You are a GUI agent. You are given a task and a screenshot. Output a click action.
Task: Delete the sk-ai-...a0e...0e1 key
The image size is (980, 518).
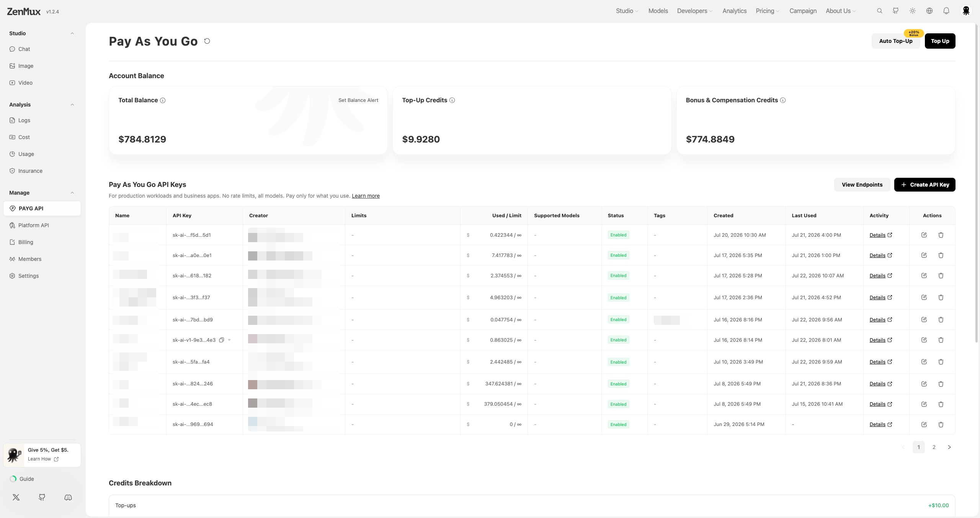[941, 255]
